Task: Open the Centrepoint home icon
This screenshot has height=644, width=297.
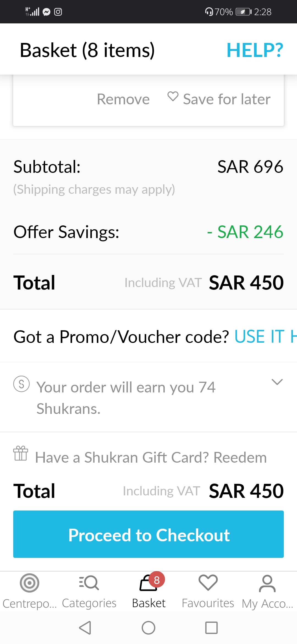Action: [x=29, y=583]
